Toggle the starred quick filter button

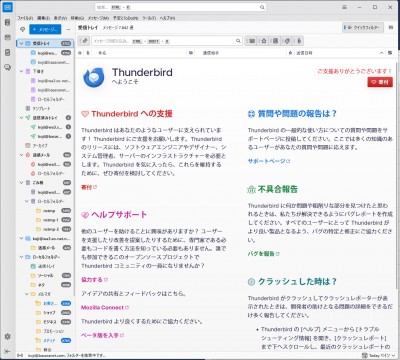[x=264, y=41]
